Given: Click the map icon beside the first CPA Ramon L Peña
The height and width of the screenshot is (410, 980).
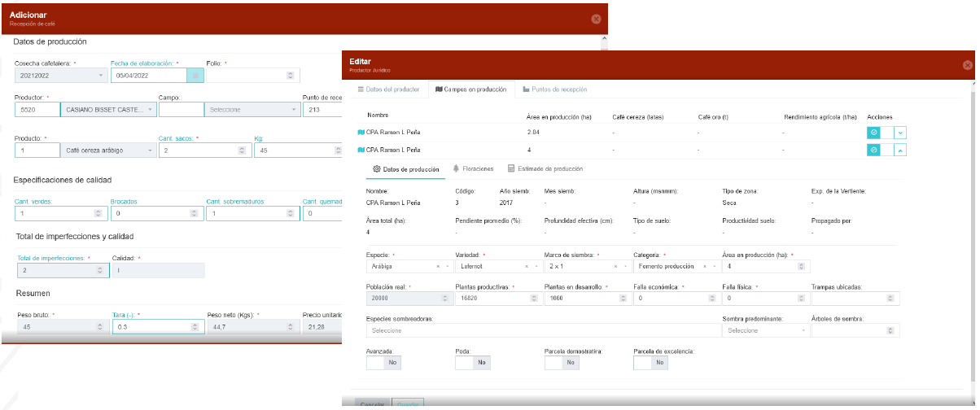Looking at the screenshot, I should 361,132.
